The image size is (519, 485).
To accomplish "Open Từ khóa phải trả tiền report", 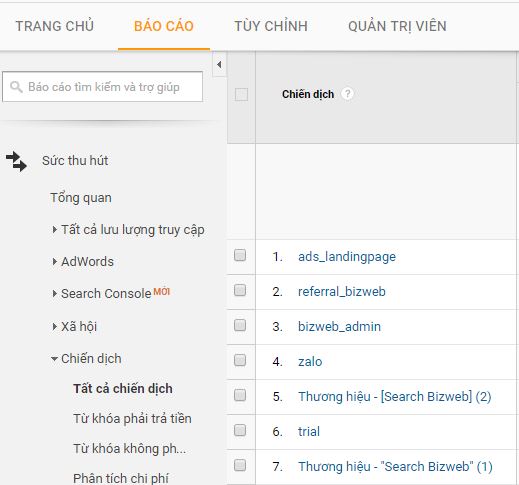I will [x=132, y=419].
